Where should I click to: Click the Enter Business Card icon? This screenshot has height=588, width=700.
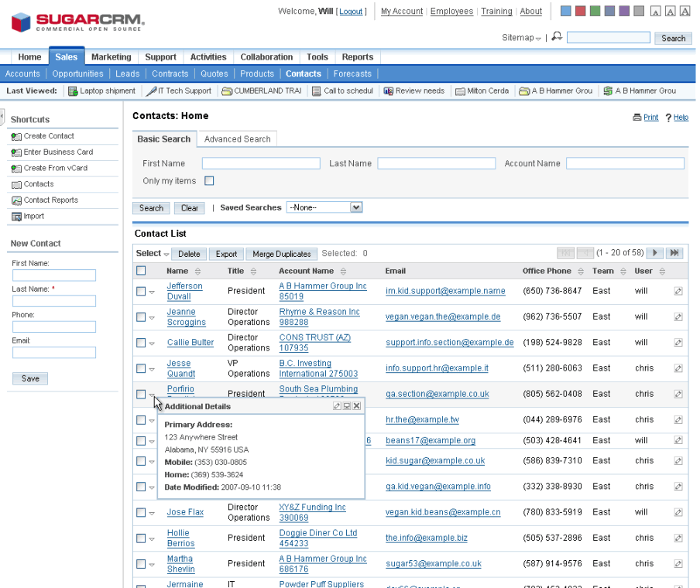pyautogui.click(x=16, y=152)
